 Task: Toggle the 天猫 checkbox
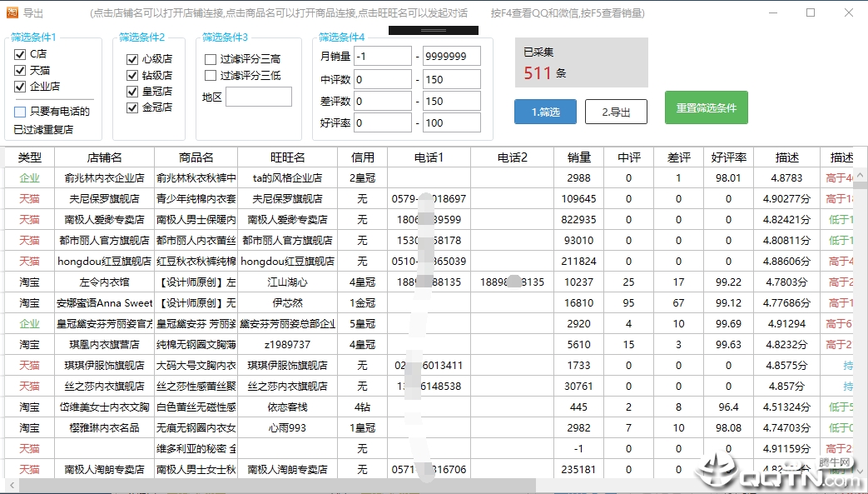coord(20,71)
